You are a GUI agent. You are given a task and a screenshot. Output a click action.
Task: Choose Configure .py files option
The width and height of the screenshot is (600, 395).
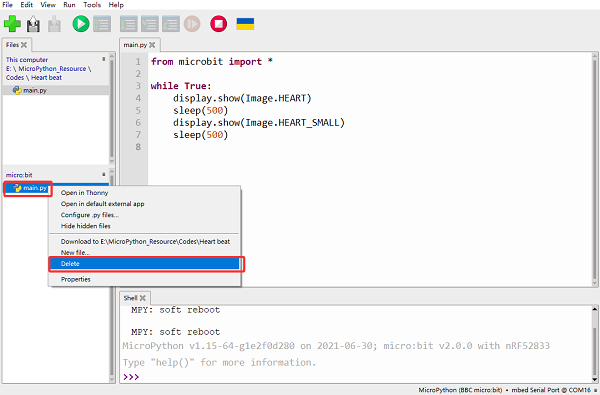coord(145,215)
